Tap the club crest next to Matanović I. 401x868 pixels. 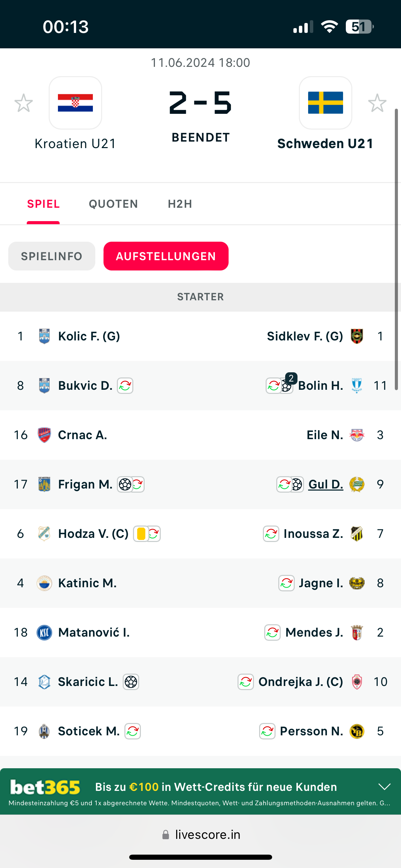pos(44,632)
